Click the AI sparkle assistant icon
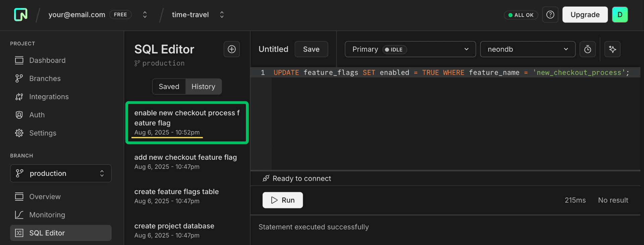The height and width of the screenshot is (245, 644). tap(612, 49)
